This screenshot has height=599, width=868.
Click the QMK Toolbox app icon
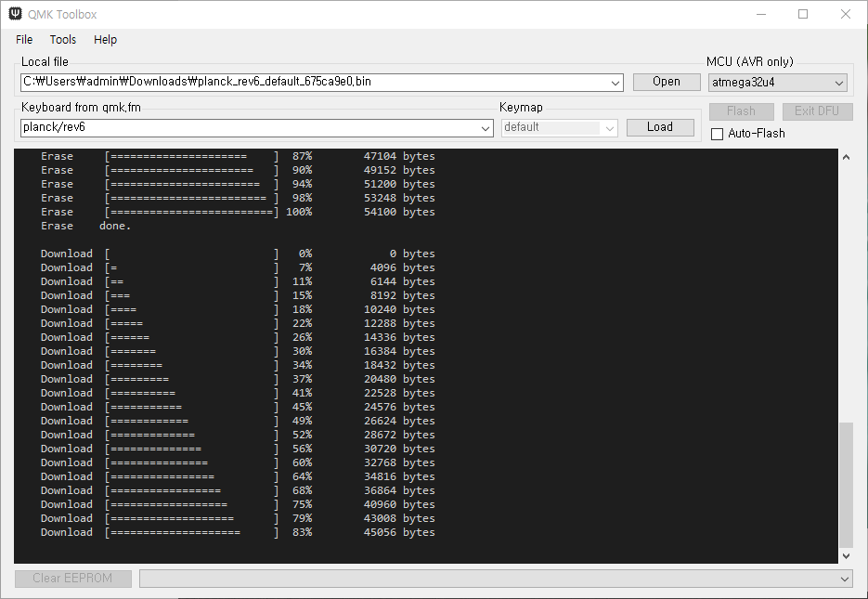16,14
